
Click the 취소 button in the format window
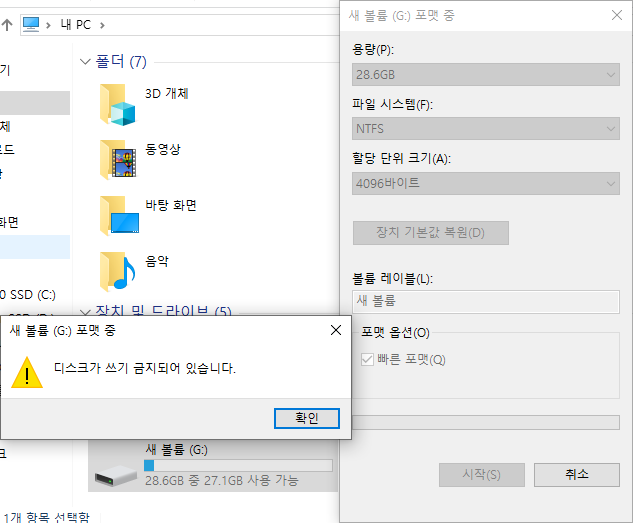click(x=576, y=475)
